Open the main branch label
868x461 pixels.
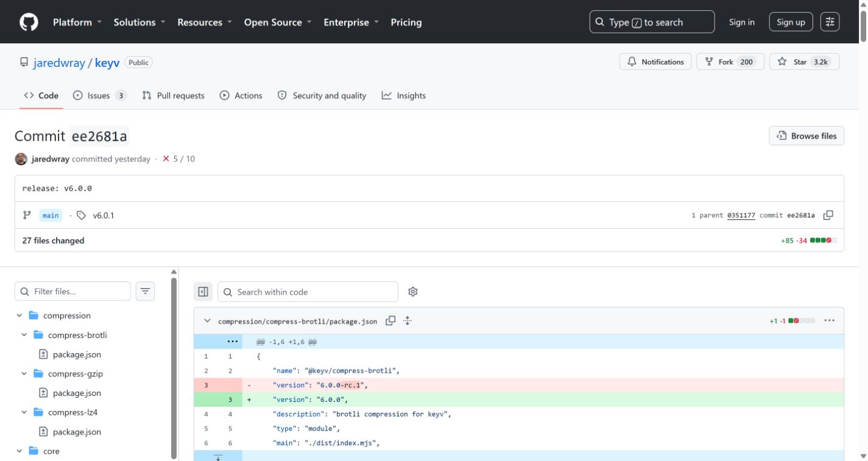click(x=51, y=216)
